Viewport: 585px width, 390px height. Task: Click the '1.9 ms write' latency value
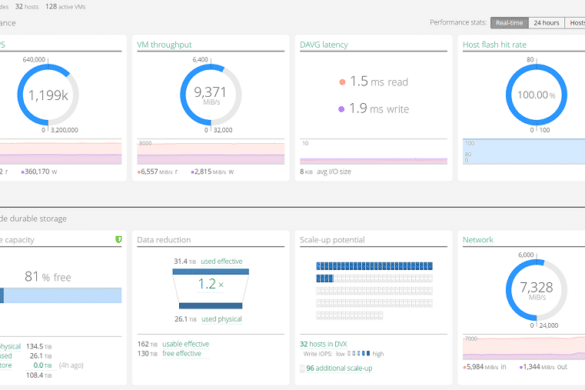[x=379, y=108]
